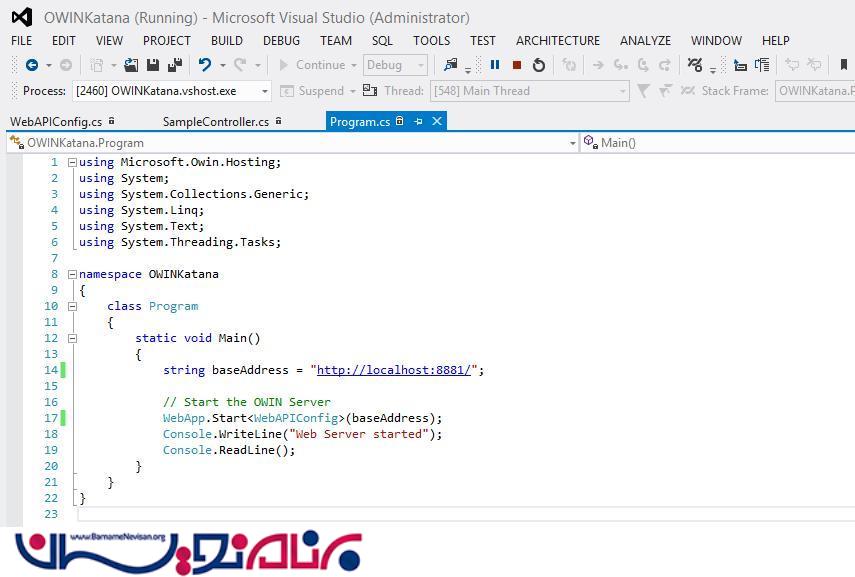The image size is (855, 577).
Task: Open the OWINKatana.Program type dropdown
Action: (x=572, y=143)
